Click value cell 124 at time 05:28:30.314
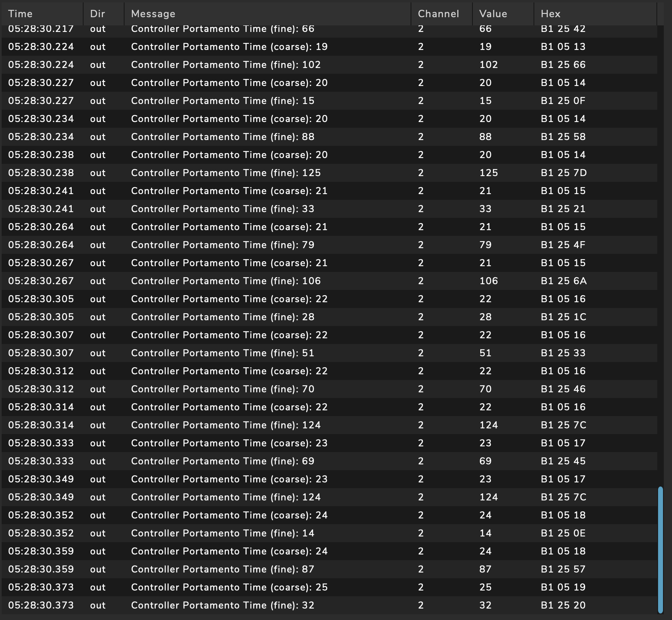The height and width of the screenshot is (620, 672). coord(488,425)
